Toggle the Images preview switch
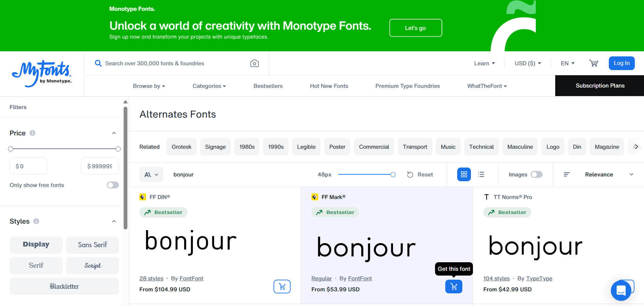 click(x=537, y=174)
